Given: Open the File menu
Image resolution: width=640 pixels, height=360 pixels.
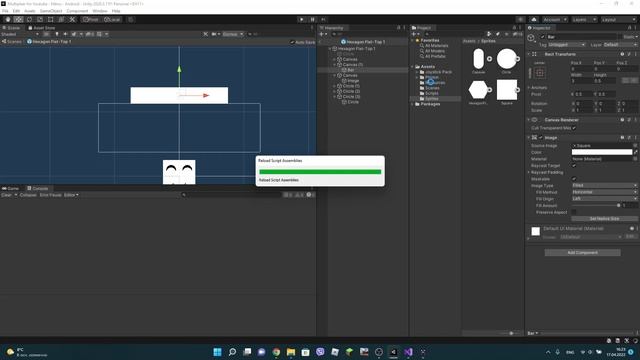Looking at the screenshot, I should [5, 11].
